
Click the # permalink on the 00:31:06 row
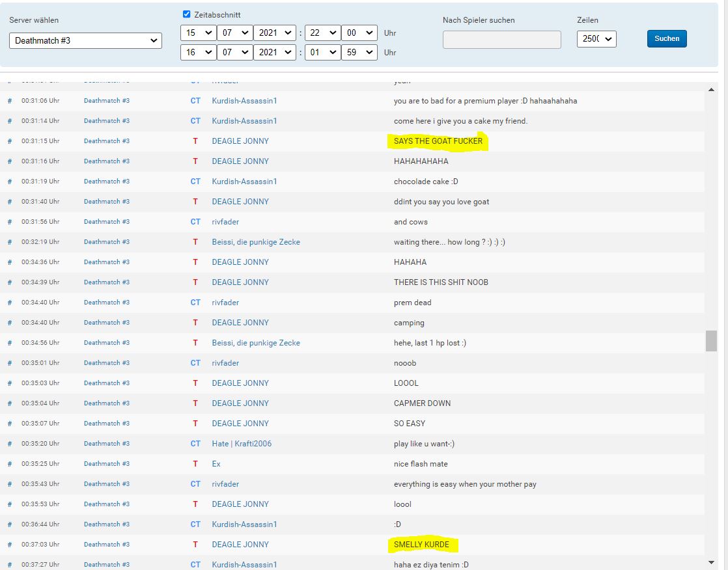[x=10, y=101]
